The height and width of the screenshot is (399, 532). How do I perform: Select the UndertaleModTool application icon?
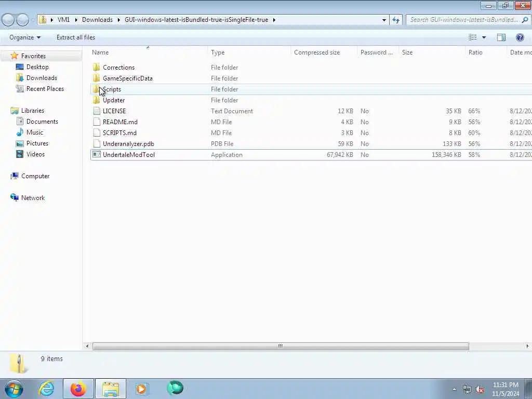click(97, 154)
